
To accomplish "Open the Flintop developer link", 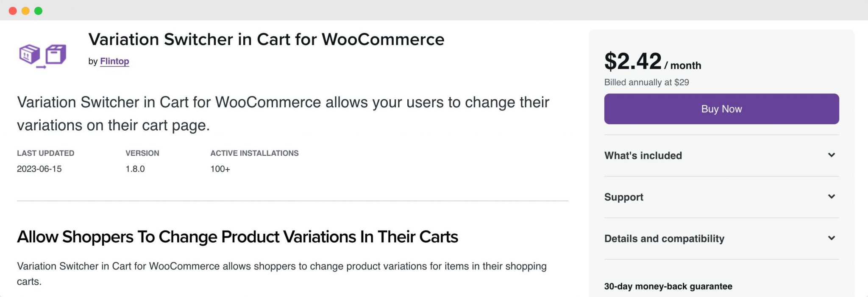I will click(114, 61).
